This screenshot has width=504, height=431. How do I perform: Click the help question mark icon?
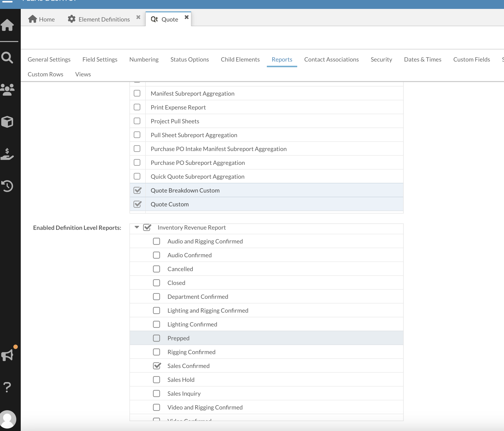click(x=7, y=387)
